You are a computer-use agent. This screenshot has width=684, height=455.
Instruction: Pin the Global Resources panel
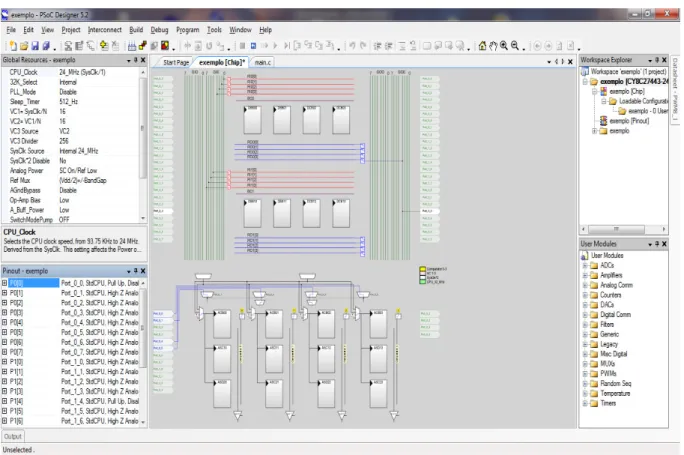tap(136, 60)
